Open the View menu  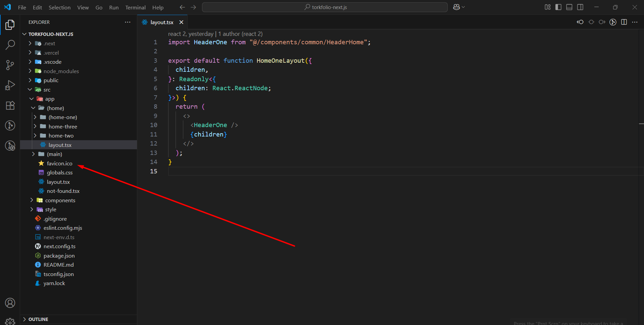click(83, 7)
